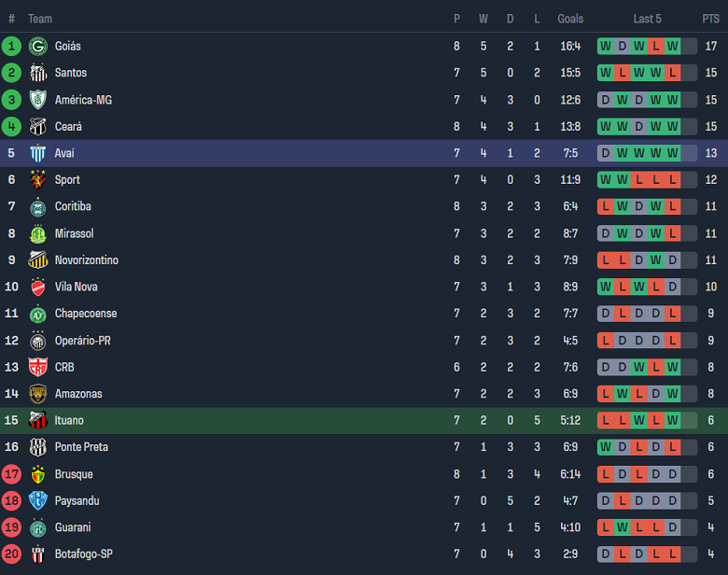Sort table by PTS column header

(710, 19)
